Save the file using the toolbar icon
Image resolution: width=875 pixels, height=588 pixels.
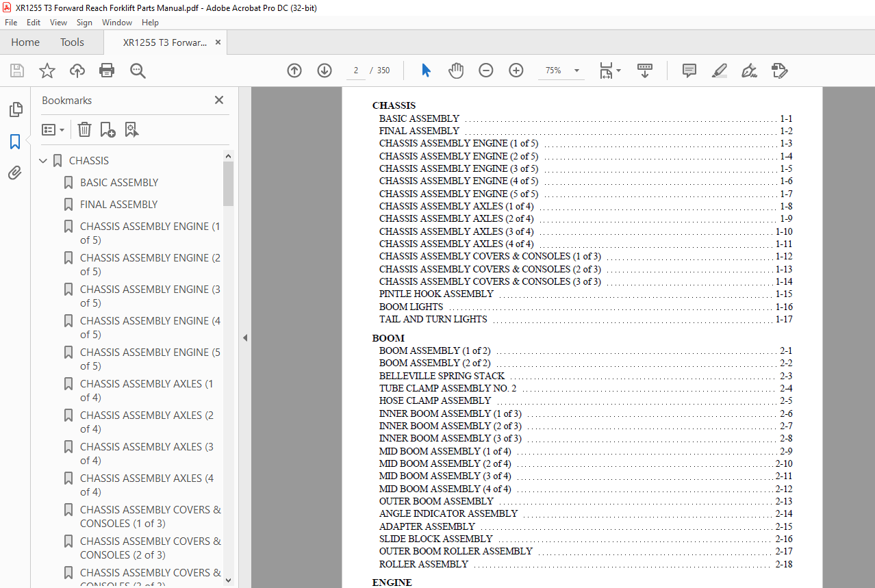(x=17, y=71)
